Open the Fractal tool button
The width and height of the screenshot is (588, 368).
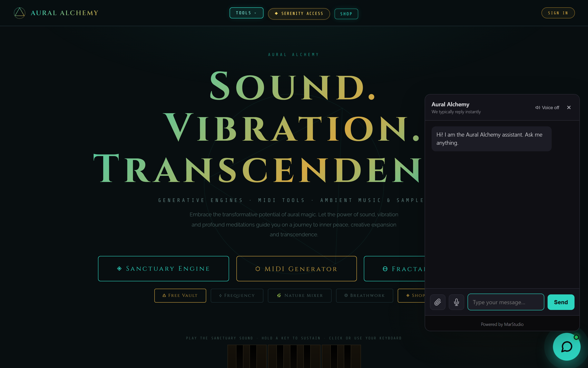point(394,269)
